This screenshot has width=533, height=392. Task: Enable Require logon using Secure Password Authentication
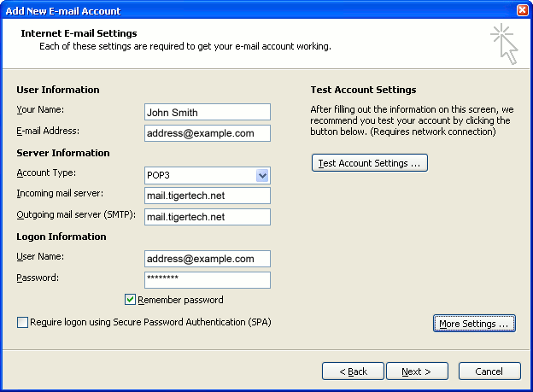click(22, 322)
